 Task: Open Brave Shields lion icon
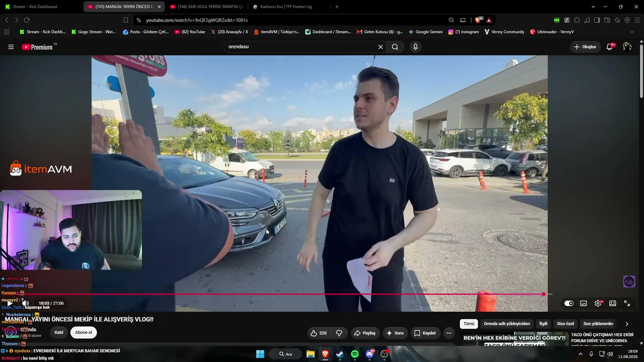click(x=478, y=20)
